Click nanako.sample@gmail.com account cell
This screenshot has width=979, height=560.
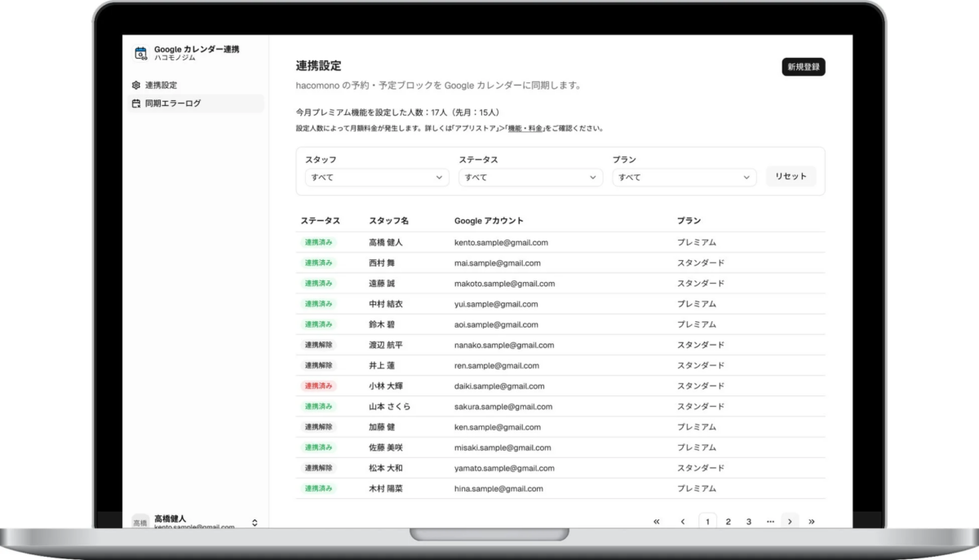pos(504,345)
